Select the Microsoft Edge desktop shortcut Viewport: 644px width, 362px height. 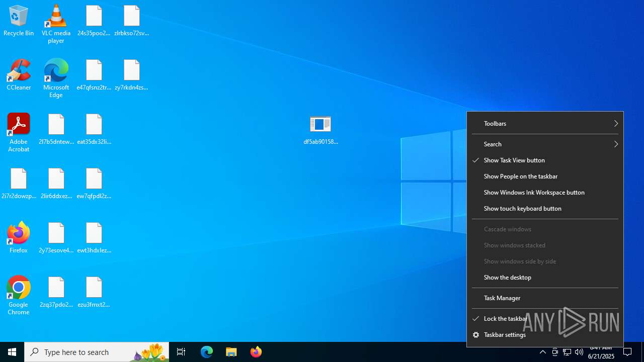tap(56, 78)
